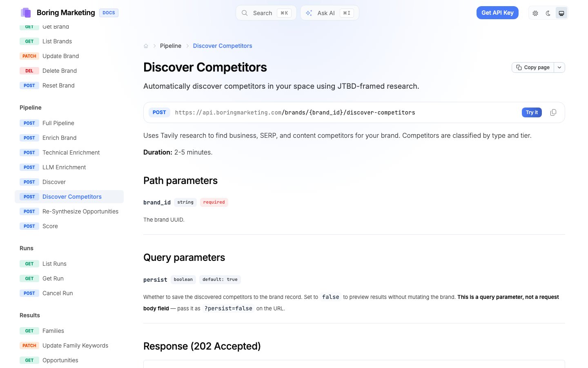Click the Pipeline breadcrumb link
The width and height of the screenshot is (588, 368).
171,46
